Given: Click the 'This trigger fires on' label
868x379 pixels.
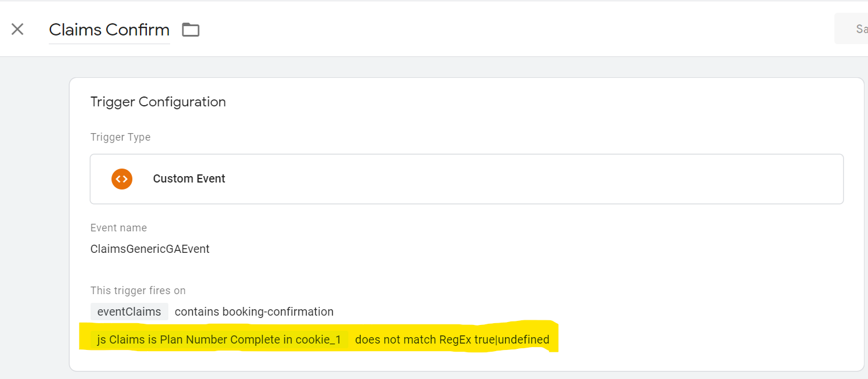Looking at the screenshot, I should [x=138, y=291].
